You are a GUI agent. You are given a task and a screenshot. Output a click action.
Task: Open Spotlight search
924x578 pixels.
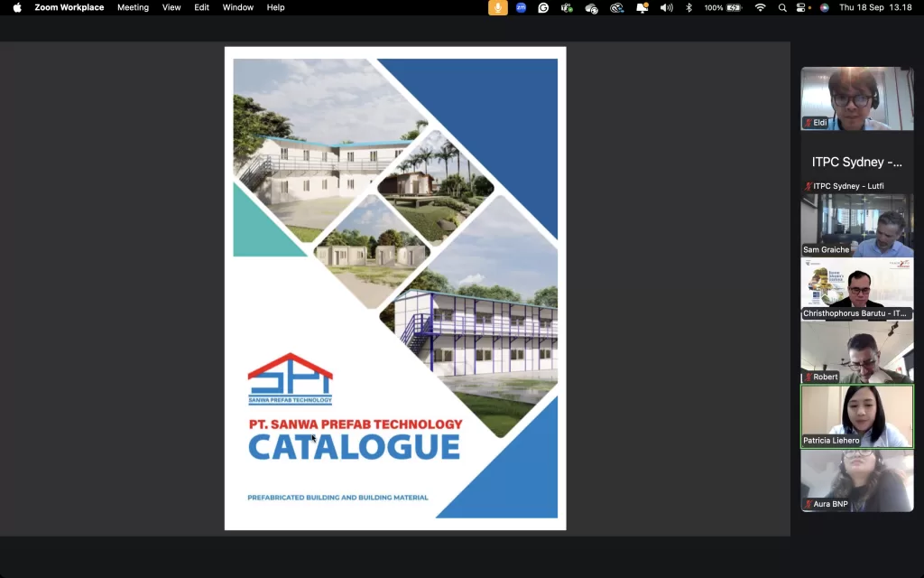(782, 7)
